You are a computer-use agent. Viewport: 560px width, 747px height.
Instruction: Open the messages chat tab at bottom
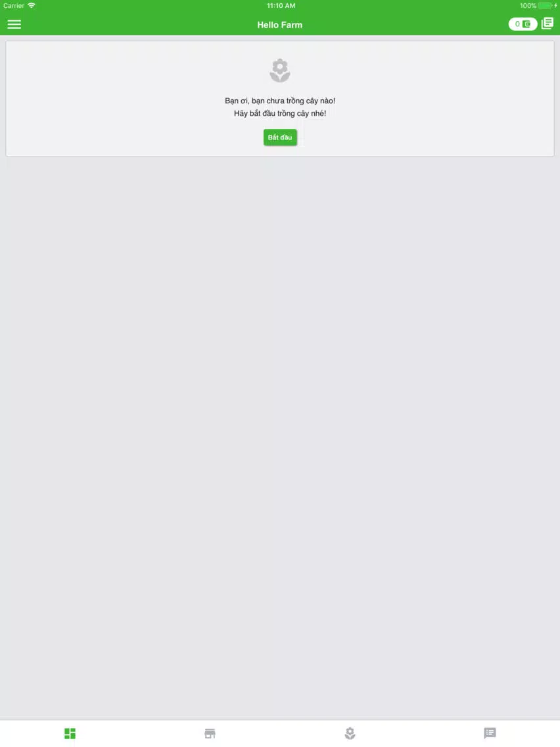point(490,733)
